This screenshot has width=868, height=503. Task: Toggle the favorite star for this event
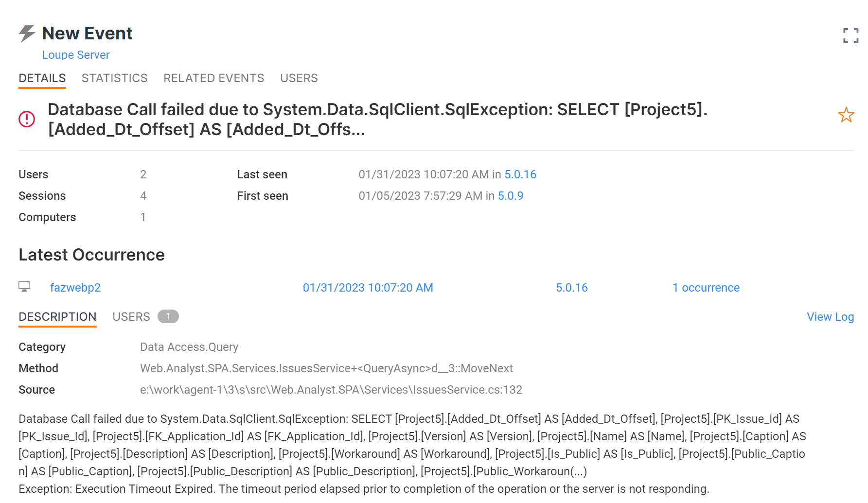pyautogui.click(x=846, y=115)
